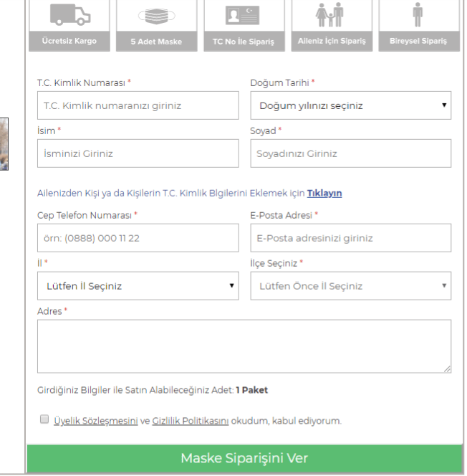Screen dimensions: 467x476
Task: Choose the Aileniz İçin Sipariş family icon
Action: (x=331, y=15)
